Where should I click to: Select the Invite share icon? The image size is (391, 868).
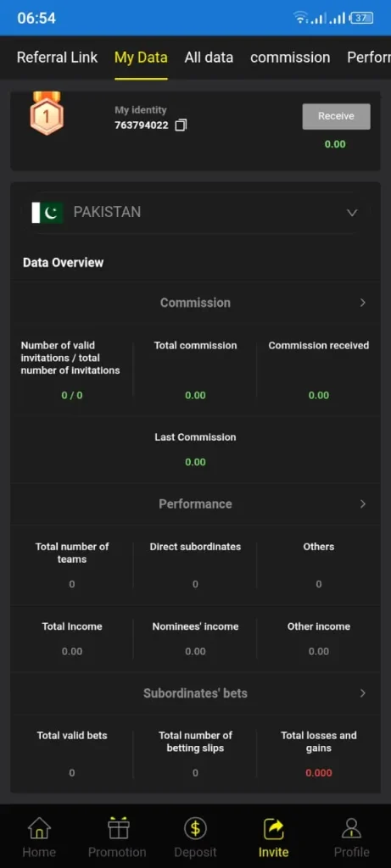[x=274, y=829]
